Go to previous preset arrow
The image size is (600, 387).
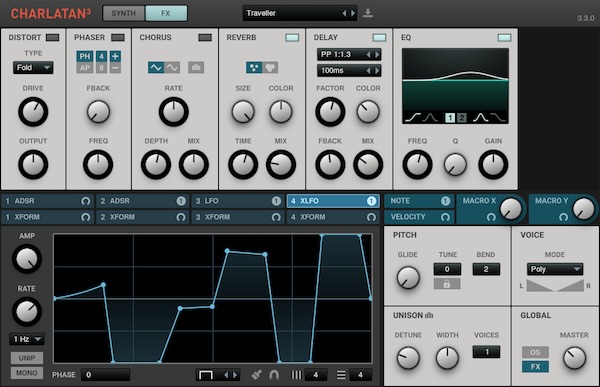344,13
